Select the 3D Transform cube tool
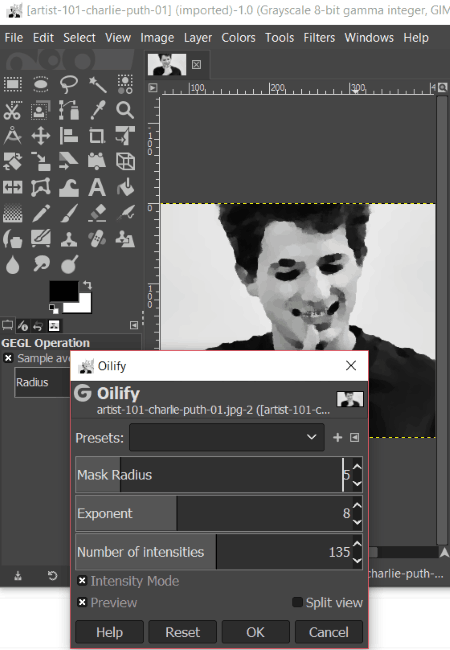450x650 pixels. click(125, 162)
